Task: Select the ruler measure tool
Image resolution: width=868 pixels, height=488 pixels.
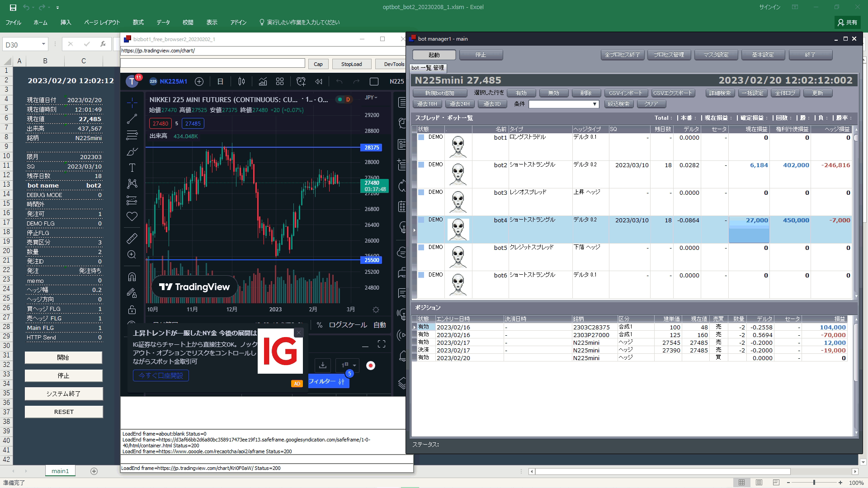Action: point(132,238)
